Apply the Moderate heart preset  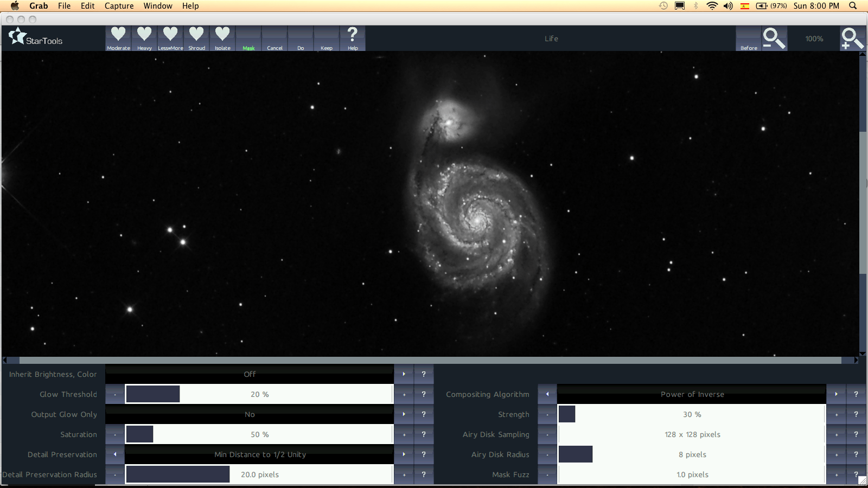click(x=118, y=38)
